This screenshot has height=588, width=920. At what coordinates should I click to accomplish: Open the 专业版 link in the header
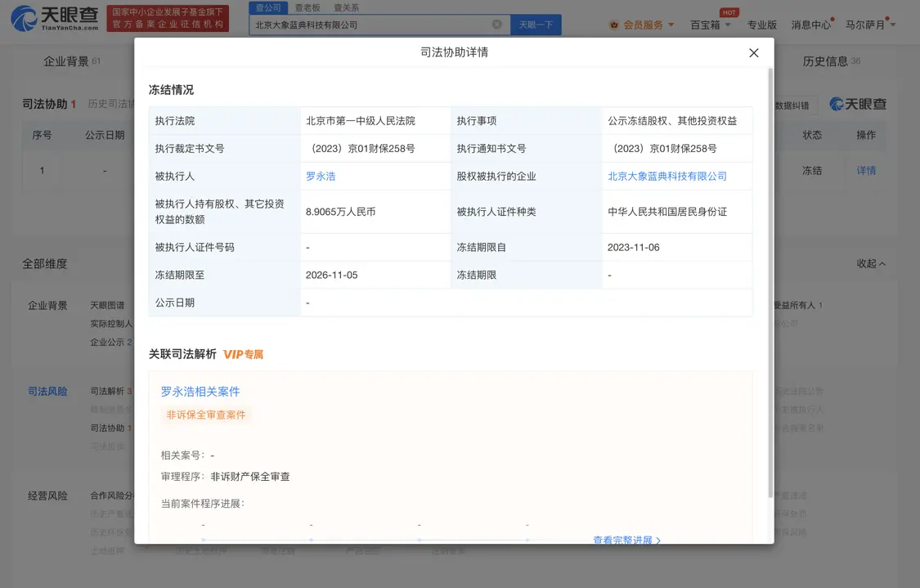(761, 25)
